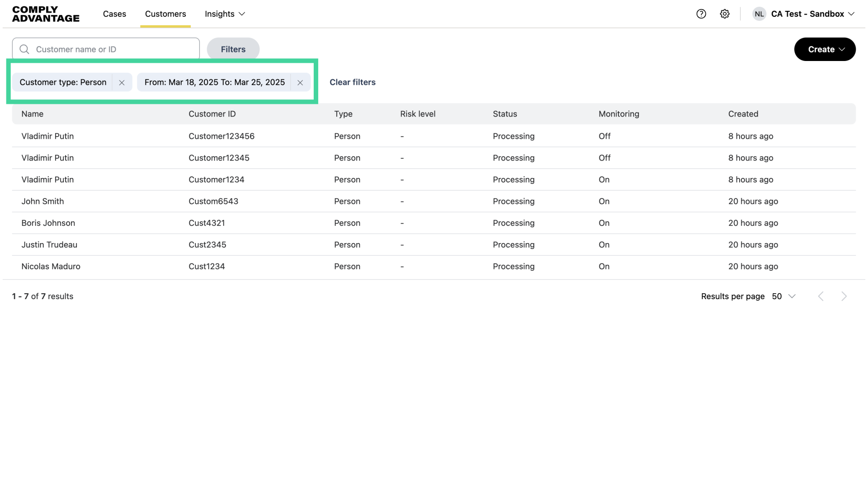Go to previous results page arrow
This screenshot has width=868, height=488.
(821, 296)
